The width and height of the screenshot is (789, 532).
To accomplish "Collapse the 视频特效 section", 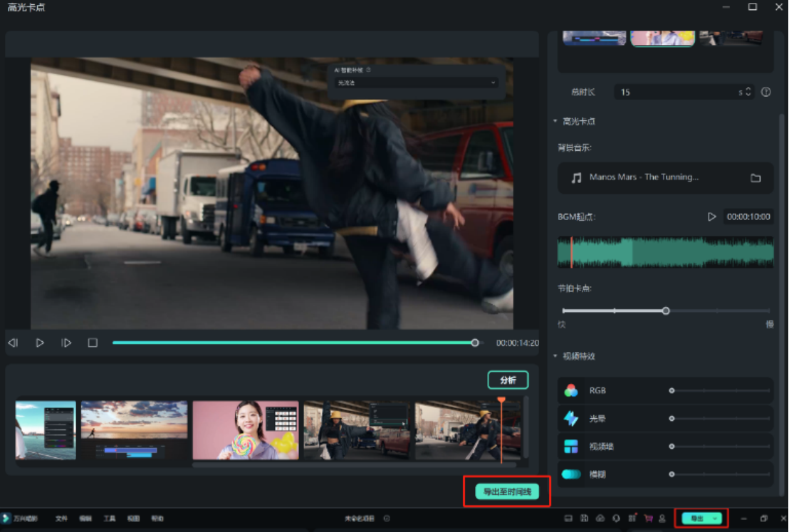I will pos(555,356).
